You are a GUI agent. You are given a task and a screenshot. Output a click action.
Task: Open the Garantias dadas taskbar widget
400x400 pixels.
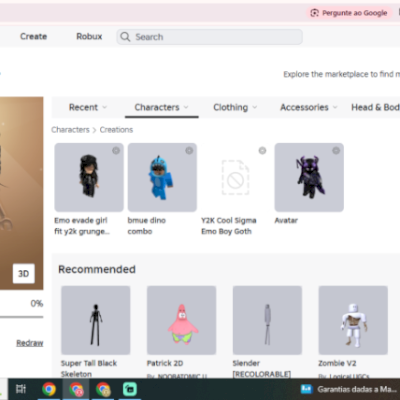[348, 389]
